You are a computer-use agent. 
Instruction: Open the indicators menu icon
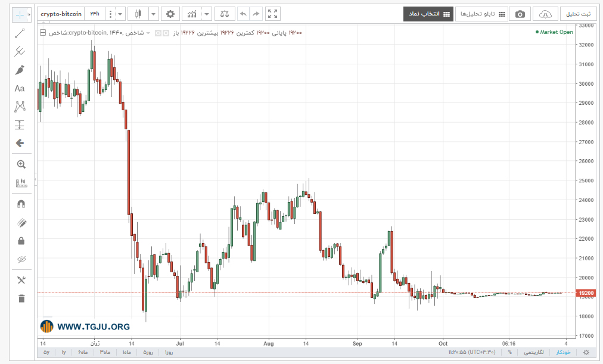192,14
